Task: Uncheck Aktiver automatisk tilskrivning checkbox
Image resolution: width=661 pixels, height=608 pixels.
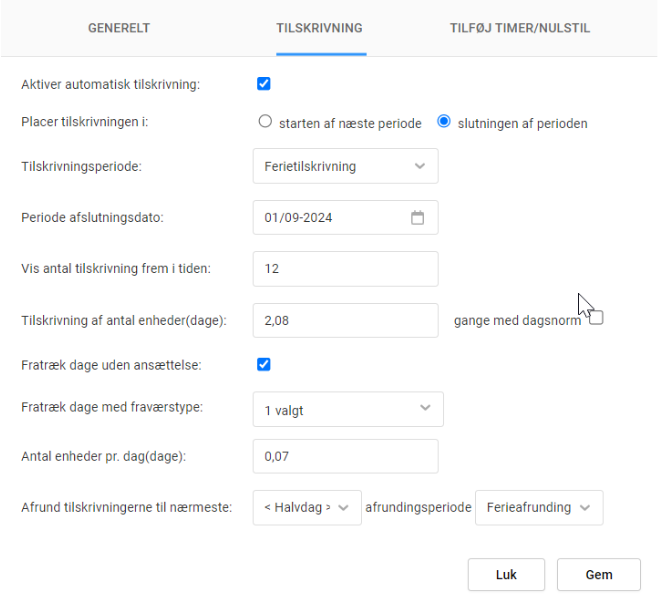Action: [x=264, y=84]
